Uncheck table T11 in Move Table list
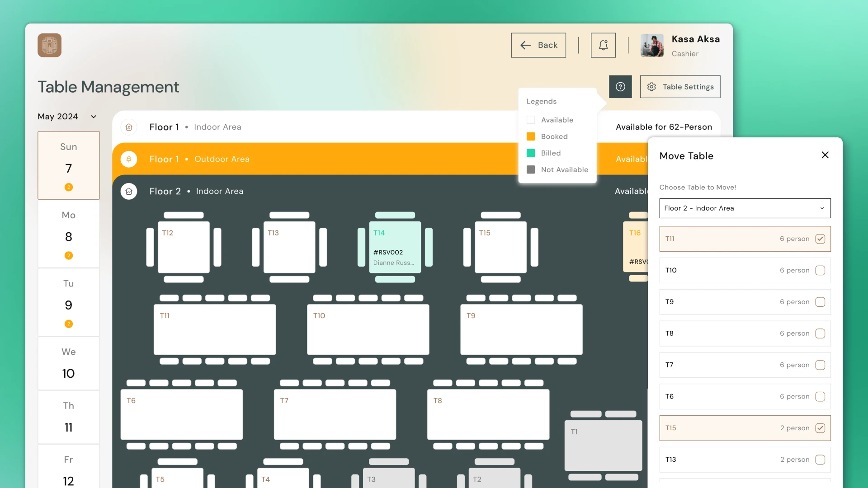 [821, 239]
